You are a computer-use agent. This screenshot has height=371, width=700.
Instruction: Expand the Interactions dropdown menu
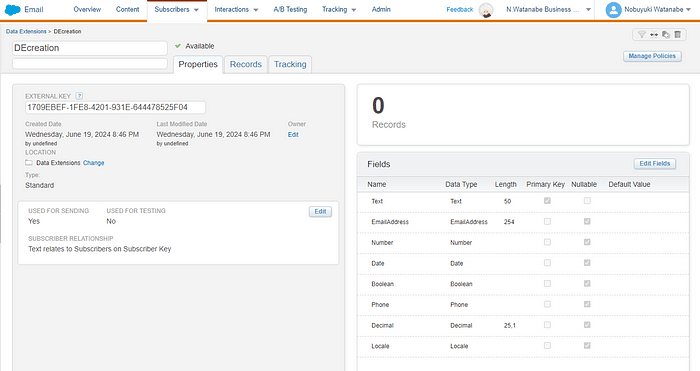(x=236, y=9)
